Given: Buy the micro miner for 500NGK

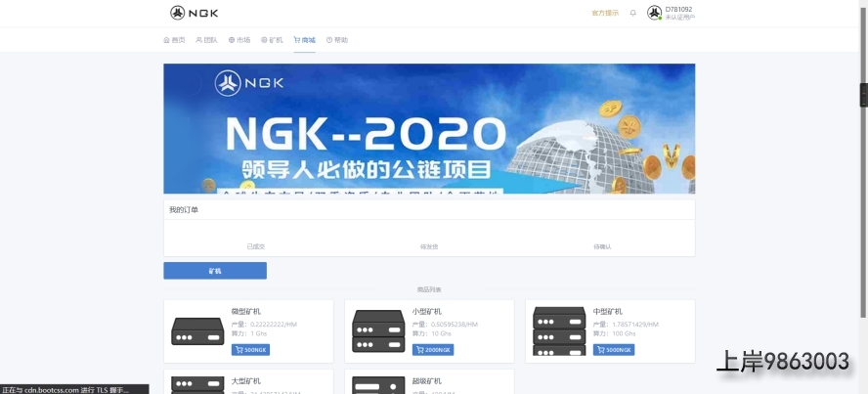Looking at the screenshot, I should tap(250, 350).
